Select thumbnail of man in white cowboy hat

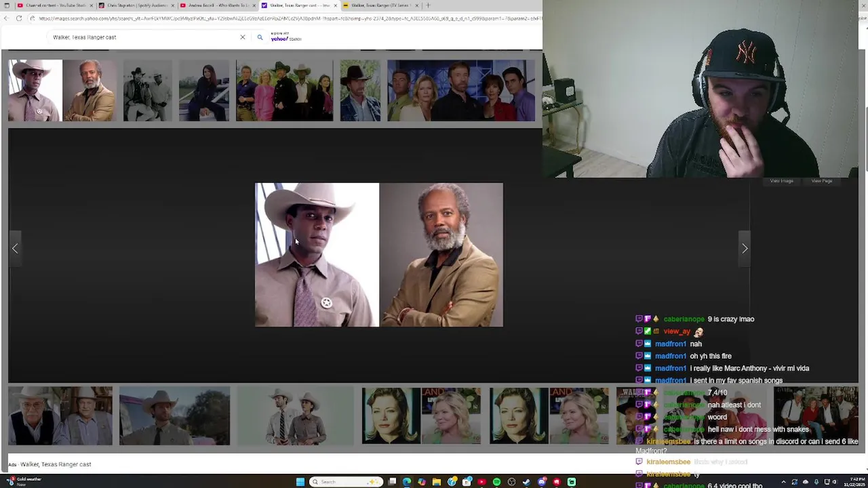point(35,91)
